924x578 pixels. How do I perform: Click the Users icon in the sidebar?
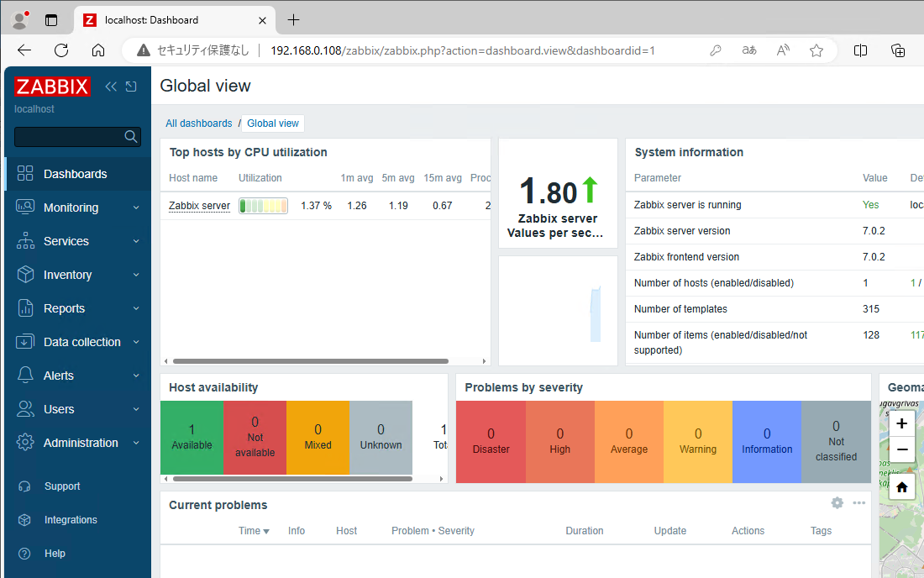pyautogui.click(x=24, y=409)
